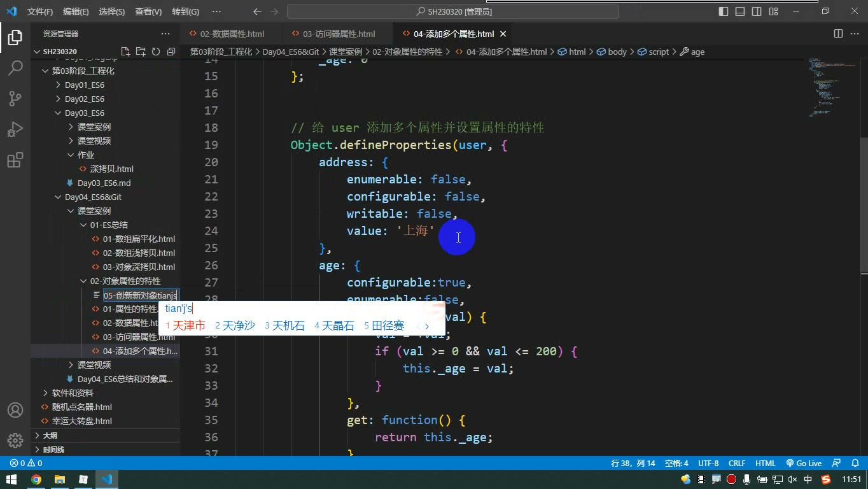Viewport: 868px width, 489px height.
Task: Open editor more actions menu
Action: pos(855,34)
